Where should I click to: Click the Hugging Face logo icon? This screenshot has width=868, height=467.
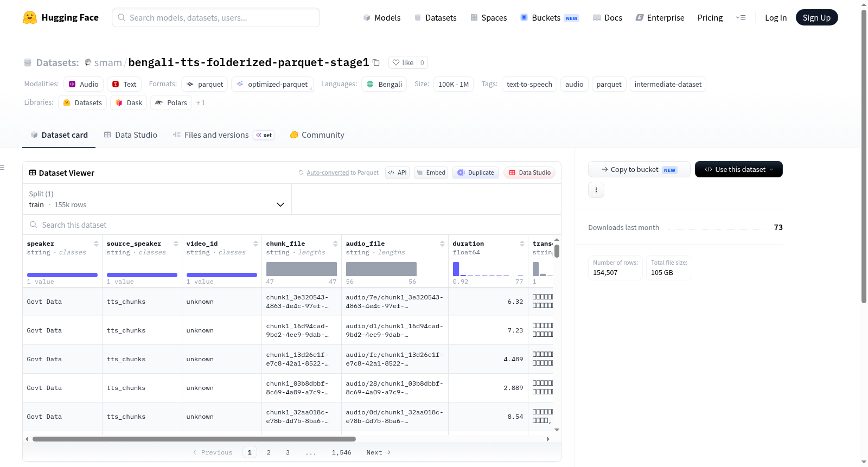[x=30, y=17]
